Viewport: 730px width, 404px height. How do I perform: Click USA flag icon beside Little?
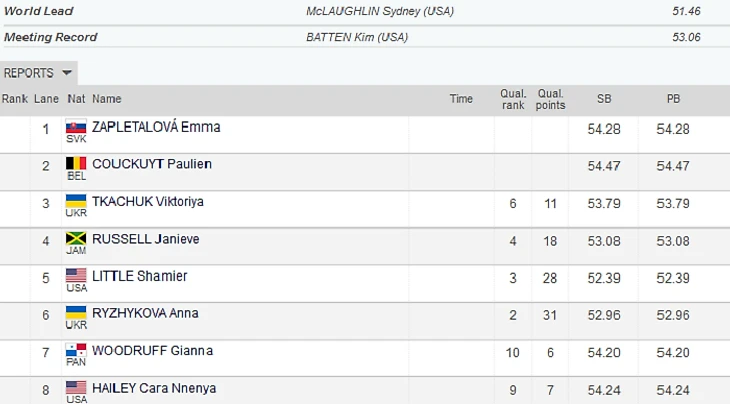(x=76, y=275)
